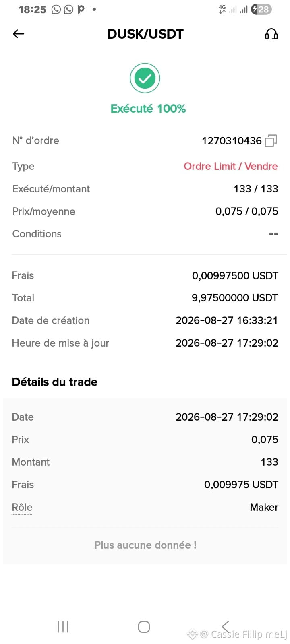Screen dimensions: 290x644
Task: Go back using the top-left arrow
Action: click(x=19, y=34)
